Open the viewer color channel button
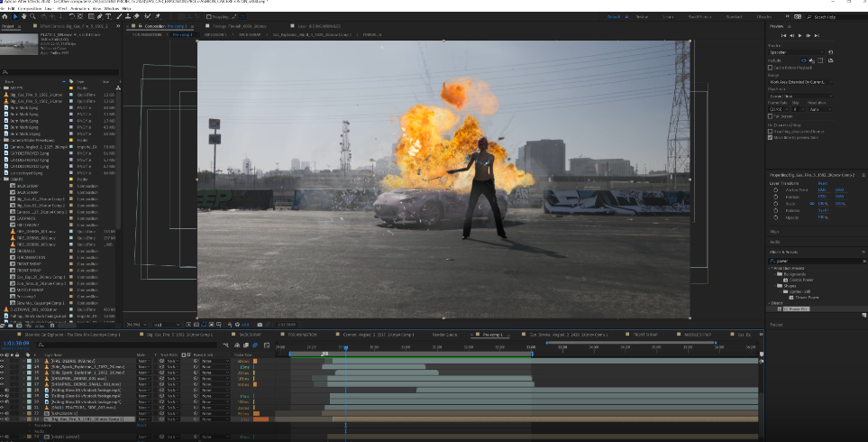This screenshot has width=868, height=442. tap(230, 325)
